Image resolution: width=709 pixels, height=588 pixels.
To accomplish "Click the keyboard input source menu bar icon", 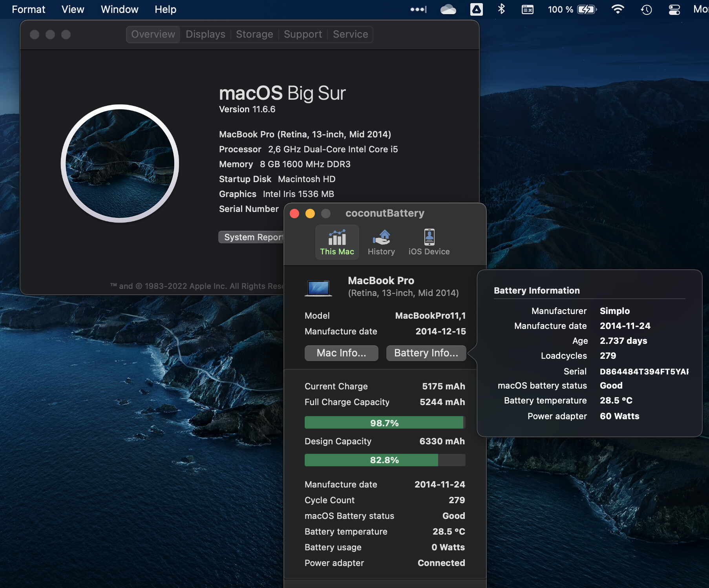I will pos(527,9).
